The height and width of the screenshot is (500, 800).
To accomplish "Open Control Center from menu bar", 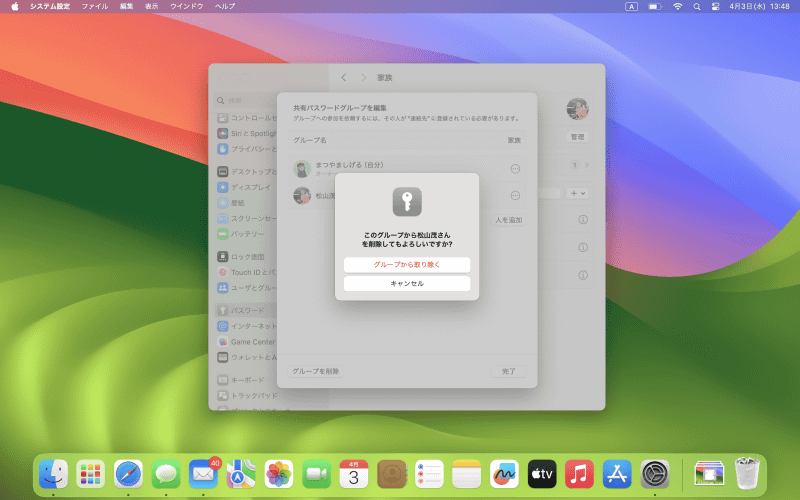I will pos(715,6).
